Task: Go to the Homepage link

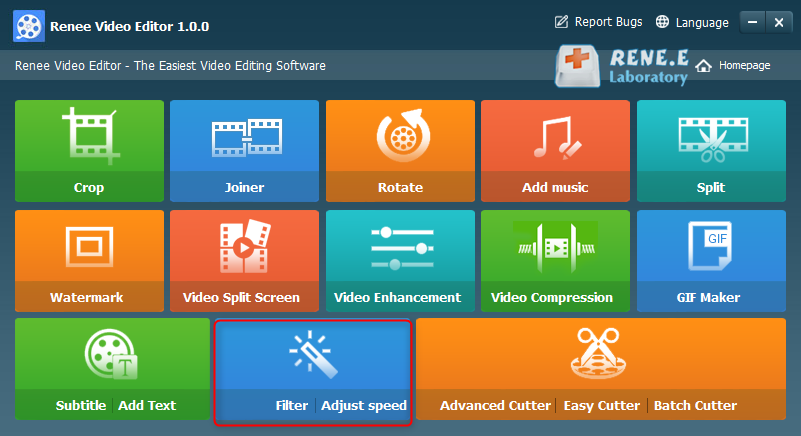Action: coord(734,65)
